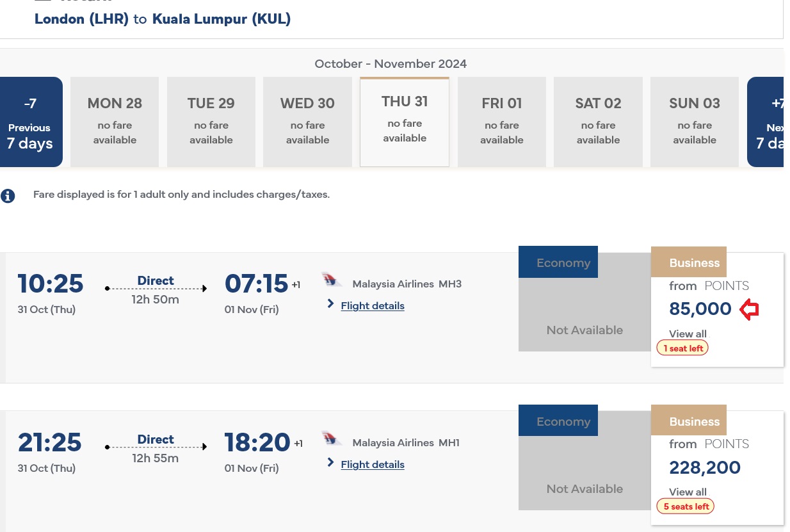
Task: Expand Flight details chevron for MH3
Action: tap(330, 304)
